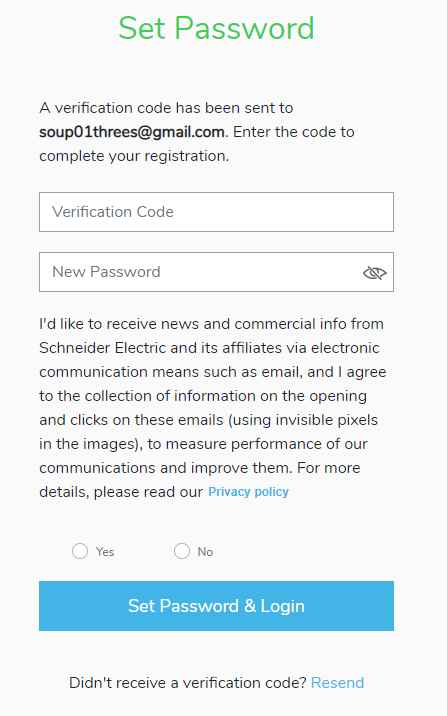Click the "complete your registration" instruction line
Viewport: 447px width, 716px height.
coord(134,156)
